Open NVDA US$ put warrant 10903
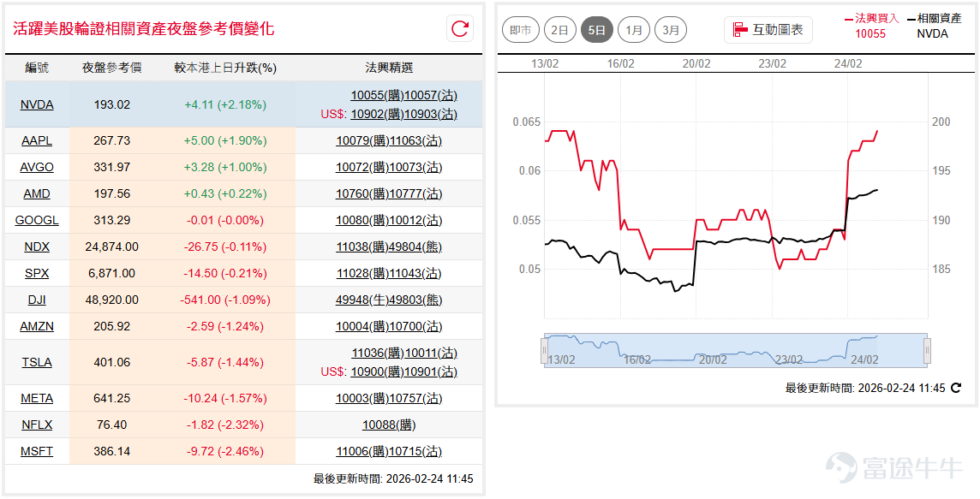Viewport: 980px width, 499px height. 431,115
